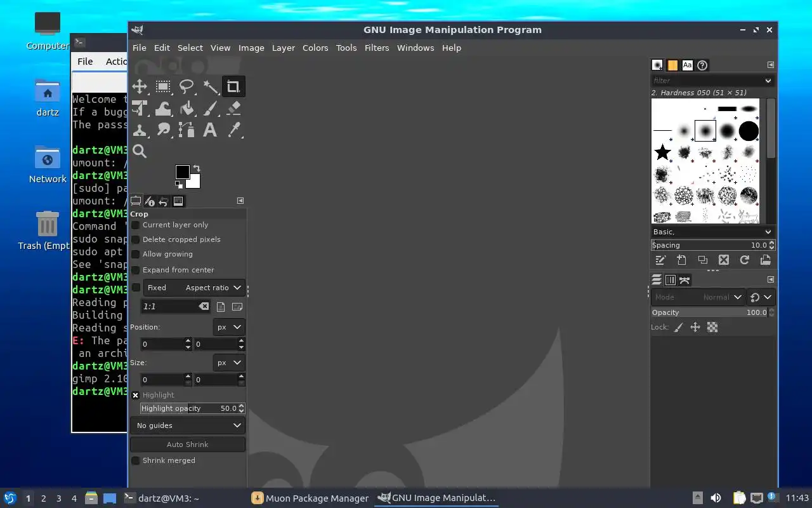Screen dimensions: 812x508
Task: Click the Refresh brushes icon
Action: pos(744,260)
